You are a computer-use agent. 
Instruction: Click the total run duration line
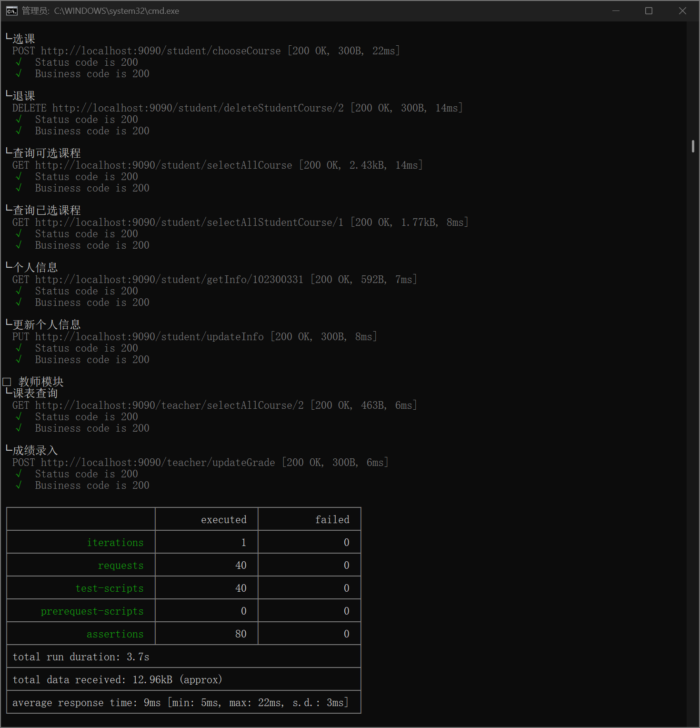pyautogui.click(x=81, y=657)
